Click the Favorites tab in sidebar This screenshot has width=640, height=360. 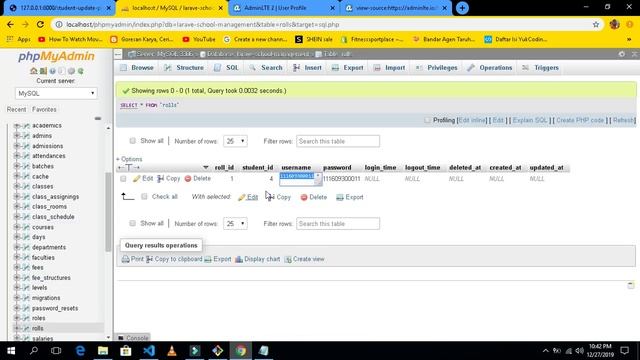(x=44, y=109)
